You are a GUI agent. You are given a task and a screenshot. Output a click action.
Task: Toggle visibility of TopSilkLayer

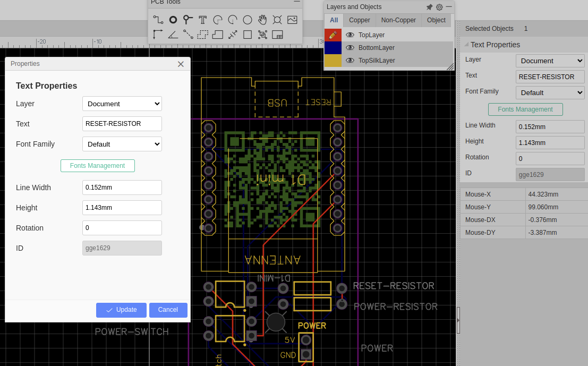tap(350, 61)
